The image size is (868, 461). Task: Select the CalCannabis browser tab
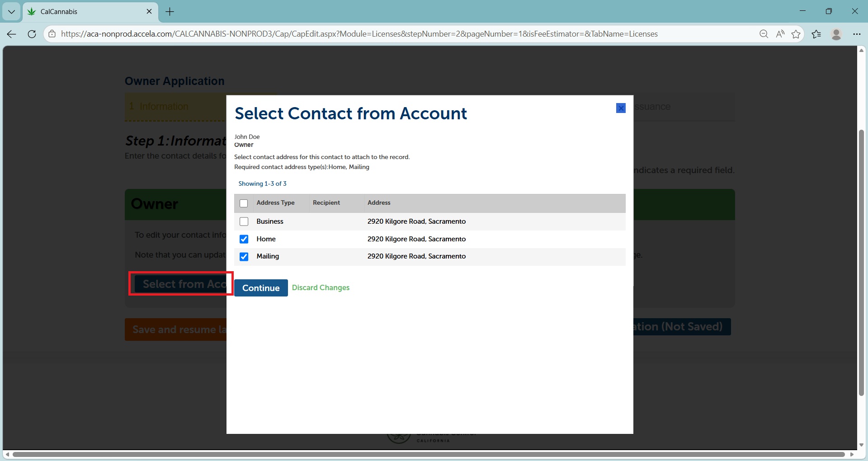pos(90,12)
